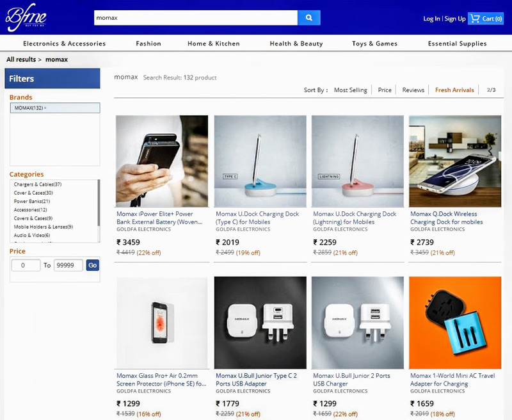This screenshot has width=512, height=420.
Task: Open Momax U.Dock (Lightning) title link
Action: coord(355,218)
